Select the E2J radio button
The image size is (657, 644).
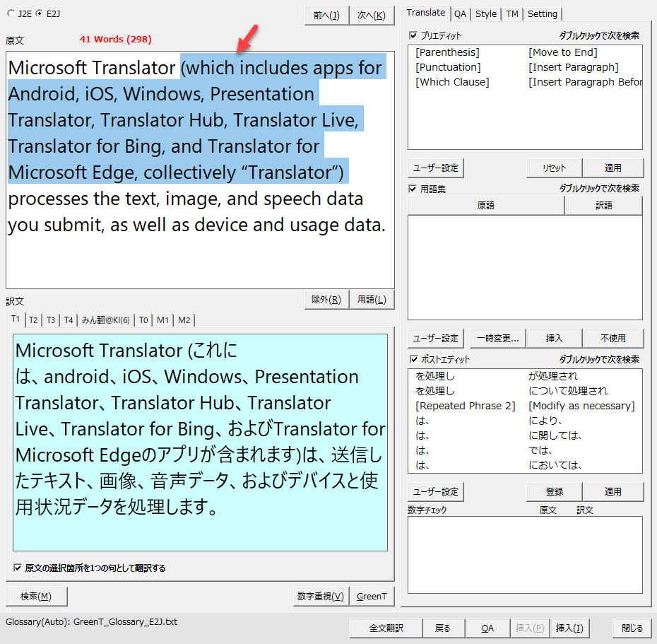click(38, 13)
